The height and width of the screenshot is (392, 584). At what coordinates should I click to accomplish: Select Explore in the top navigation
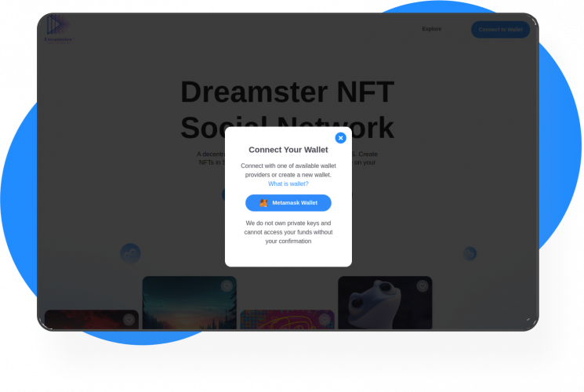(432, 29)
